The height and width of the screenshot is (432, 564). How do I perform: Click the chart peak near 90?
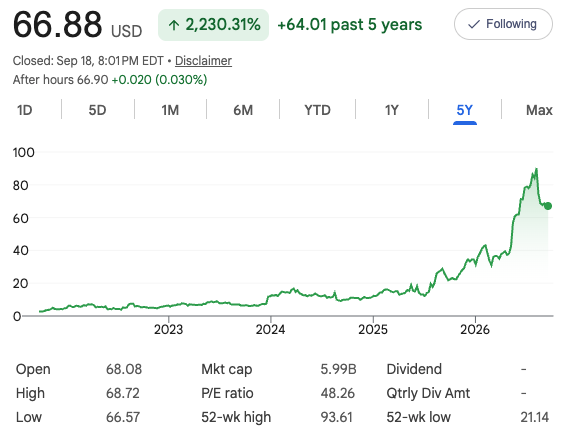click(536, 169)
